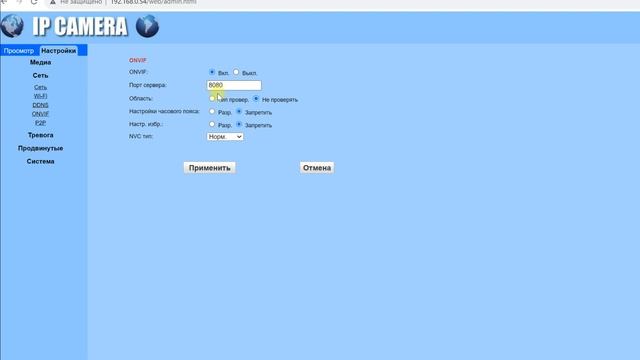The width and height of the screenshot is (640, 360).
Task: Click the right globe logo icon
Action: point(147,26)
